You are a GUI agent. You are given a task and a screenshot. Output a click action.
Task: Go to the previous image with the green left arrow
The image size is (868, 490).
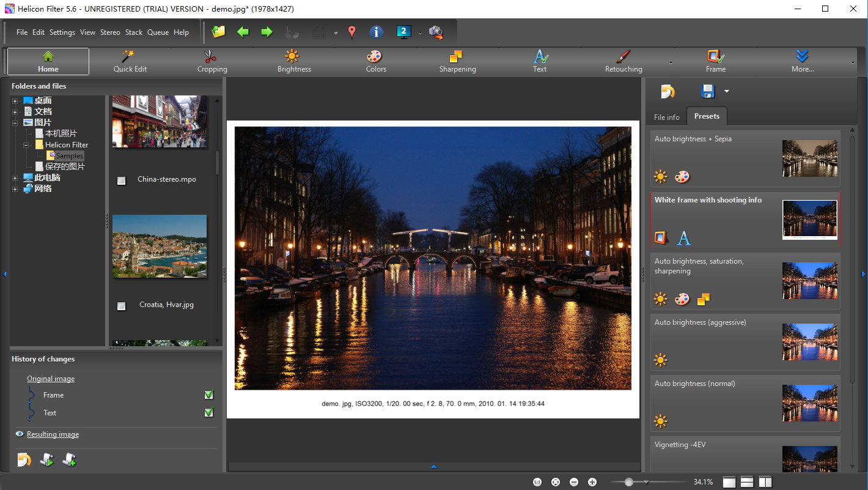point(243,32)
